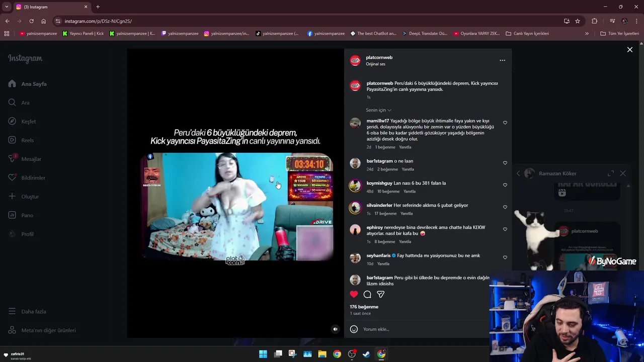Image resolution: width=644 pixels, height=362 pixels.
Task: Open the DeepL Translate bookmark
Action: [x=425, y=34]
